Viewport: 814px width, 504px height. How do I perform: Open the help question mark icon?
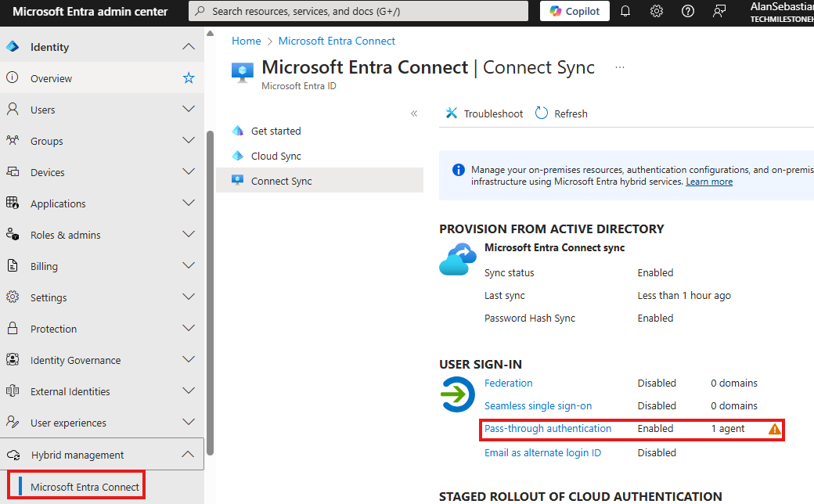click(687, 11)
